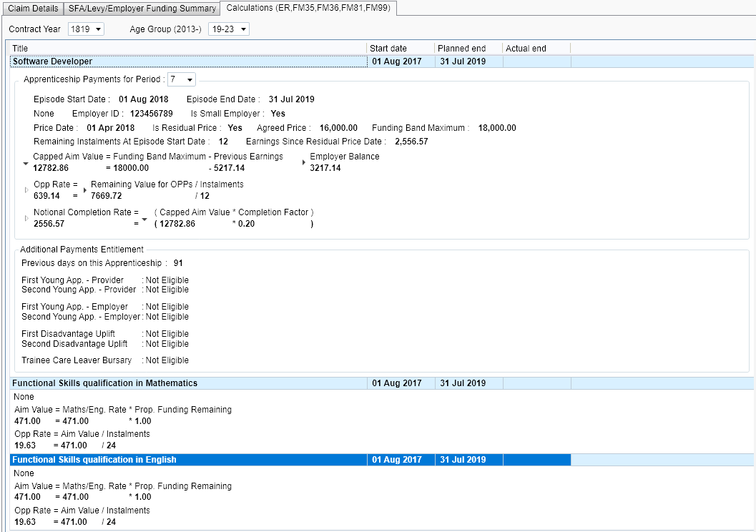
Task: Select Functional Skills qualification in English row
Action: (x=189, y=460)
